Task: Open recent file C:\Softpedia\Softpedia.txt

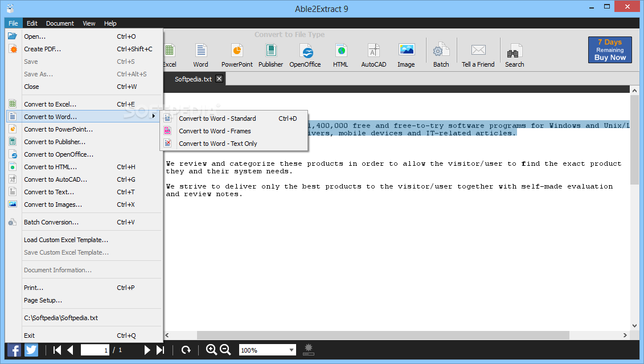Action: pos(84,318)
